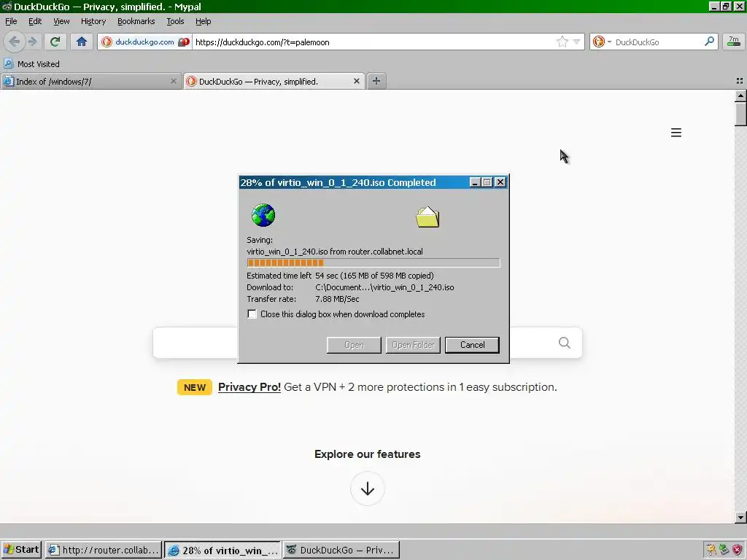This screenshot has width=747, height=560.
Task: Cancel the virtio_win download
Action: [x=472, y=345]
